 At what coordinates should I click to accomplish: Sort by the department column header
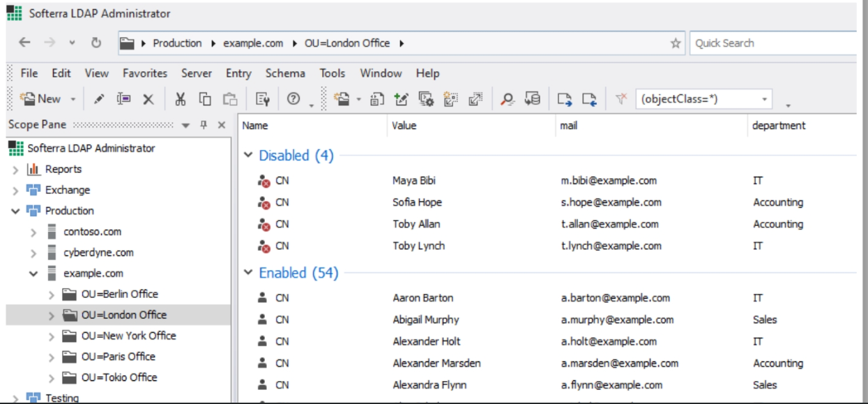pyautogui.click(x=779, y=126)
